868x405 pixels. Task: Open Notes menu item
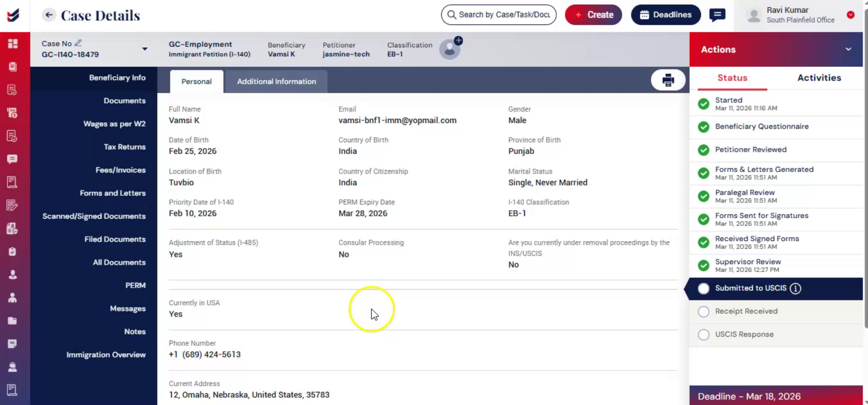[135, 332]
